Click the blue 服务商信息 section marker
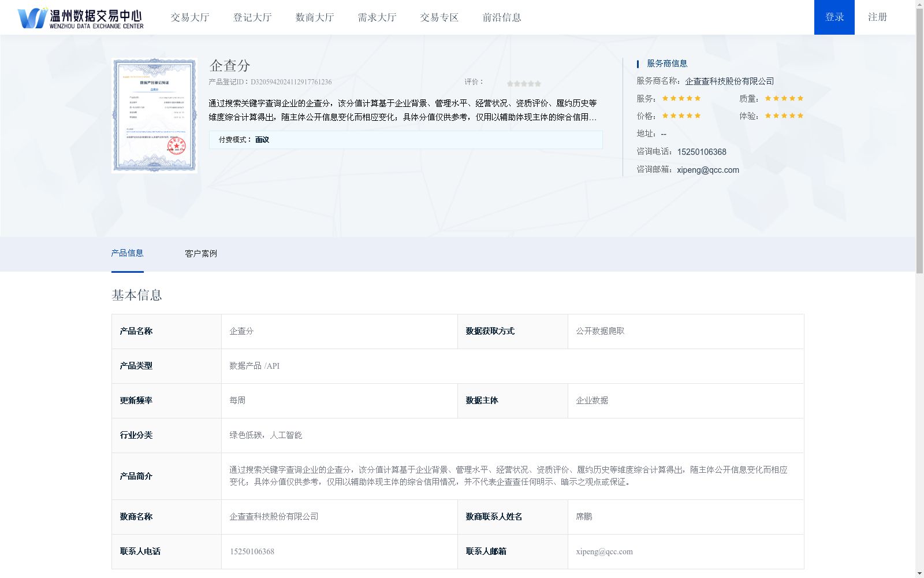The width and height of the screenshot is (924, 578). pyautogui.click(x=638, y=63)
